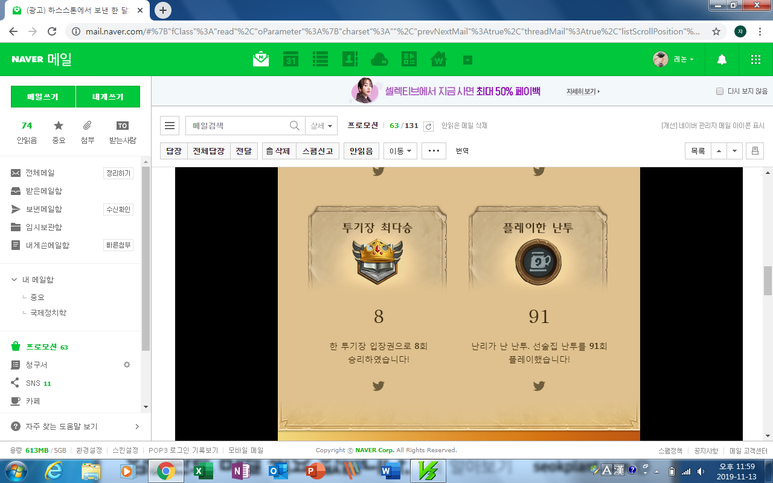Open the profile account menu 레논
Viewport: 773px width, 483px height.
[673, 59]
